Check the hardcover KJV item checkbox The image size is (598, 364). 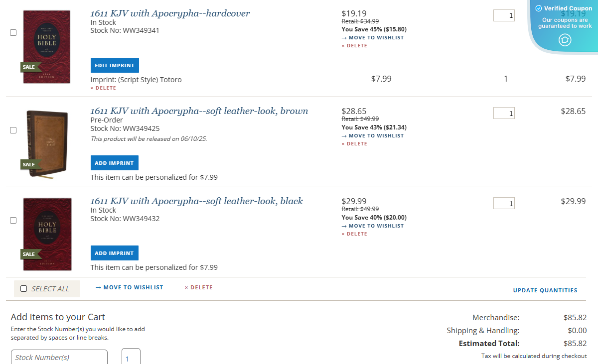(x=13, y=32)
